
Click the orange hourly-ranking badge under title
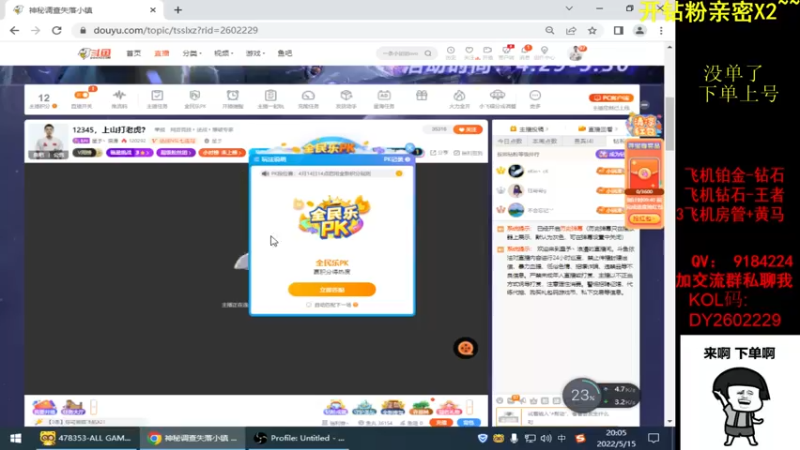coord(222,153)
